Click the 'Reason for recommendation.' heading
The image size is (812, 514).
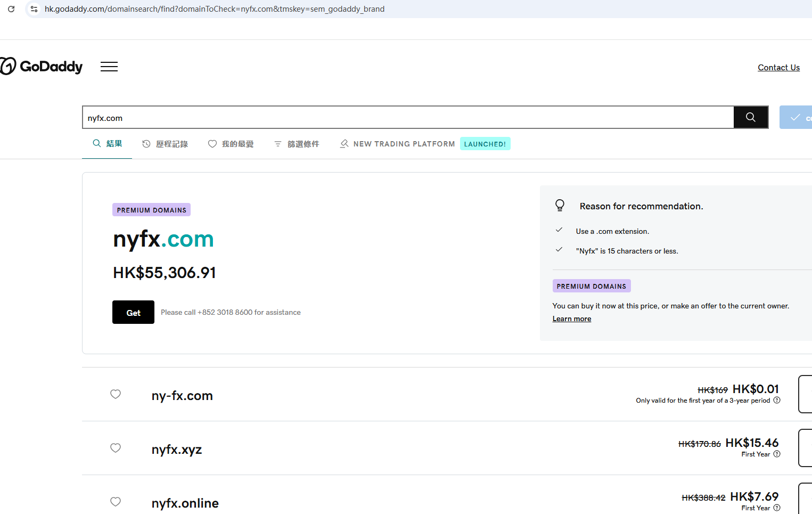pos(642,206)
